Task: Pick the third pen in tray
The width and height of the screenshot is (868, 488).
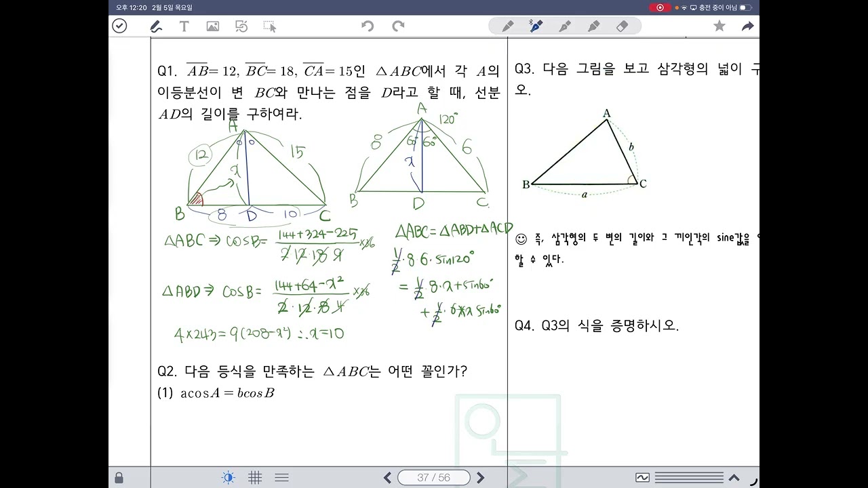Action: coord(565,26)
